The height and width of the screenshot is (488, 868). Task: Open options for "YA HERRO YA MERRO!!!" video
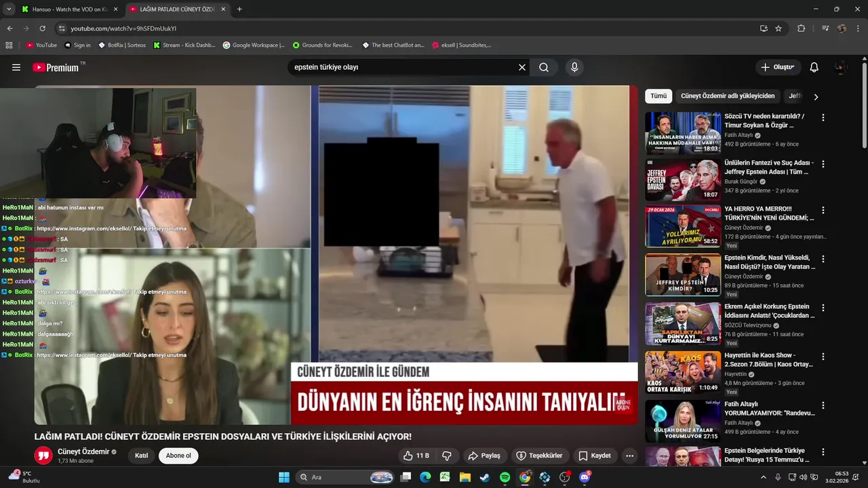pyautogui.click(x=823, y=210)
